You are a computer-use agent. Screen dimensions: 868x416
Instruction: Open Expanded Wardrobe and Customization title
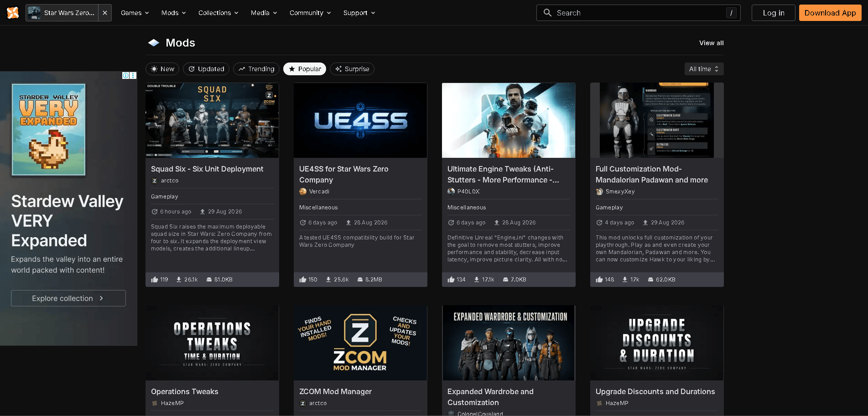(x=490, y=397)
